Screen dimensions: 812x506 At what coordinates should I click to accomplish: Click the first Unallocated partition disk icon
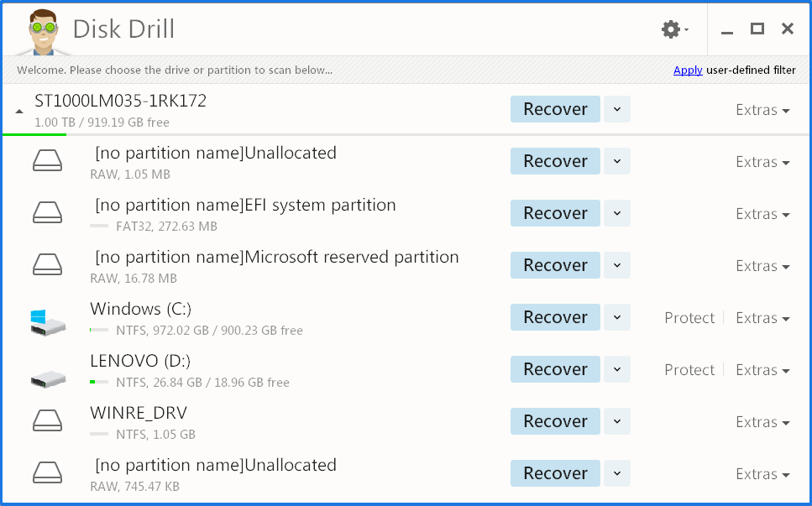coord(47,161)
